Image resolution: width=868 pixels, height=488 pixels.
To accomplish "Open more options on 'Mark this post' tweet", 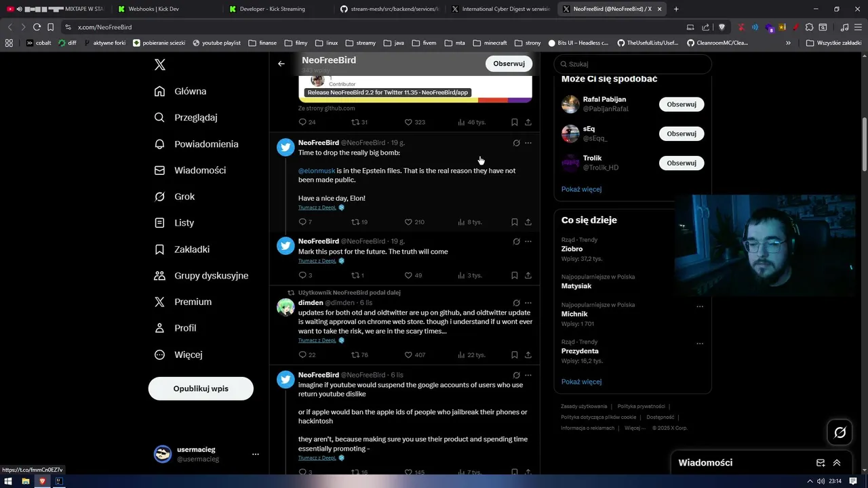I will [528, 241].
